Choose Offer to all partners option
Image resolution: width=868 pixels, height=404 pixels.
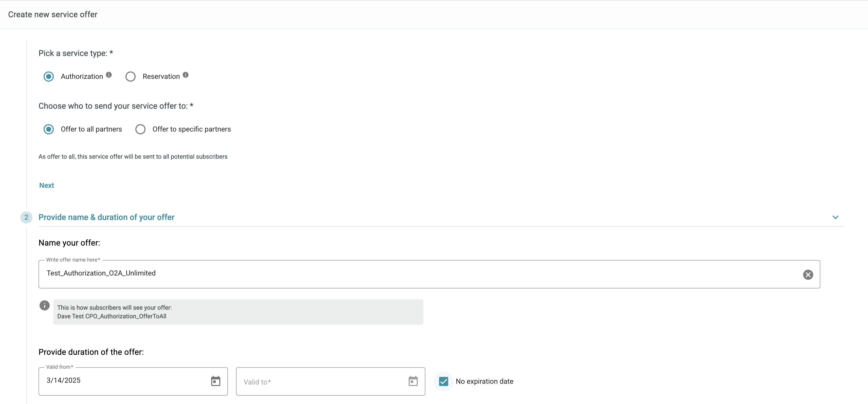48,130
